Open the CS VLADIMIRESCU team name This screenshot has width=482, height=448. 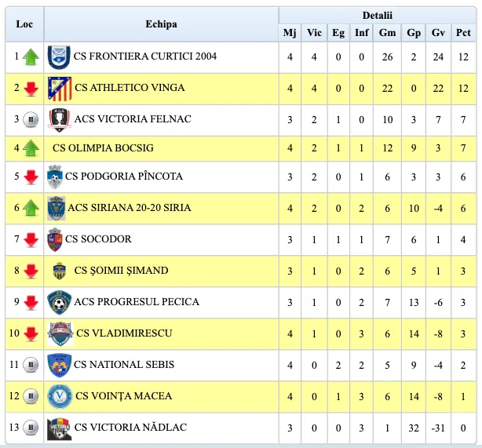click(124, 333)
